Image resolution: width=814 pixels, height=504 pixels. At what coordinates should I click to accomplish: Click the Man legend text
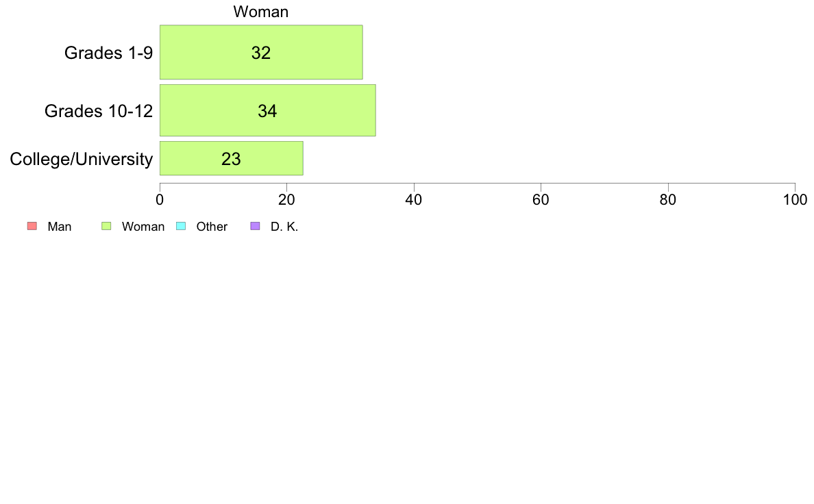coord(60,227)
